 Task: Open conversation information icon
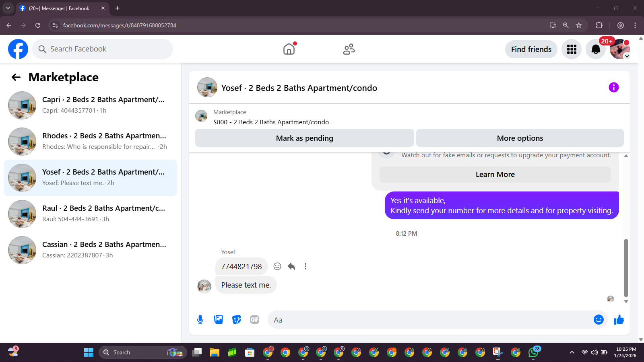click(x=613, y=87)
